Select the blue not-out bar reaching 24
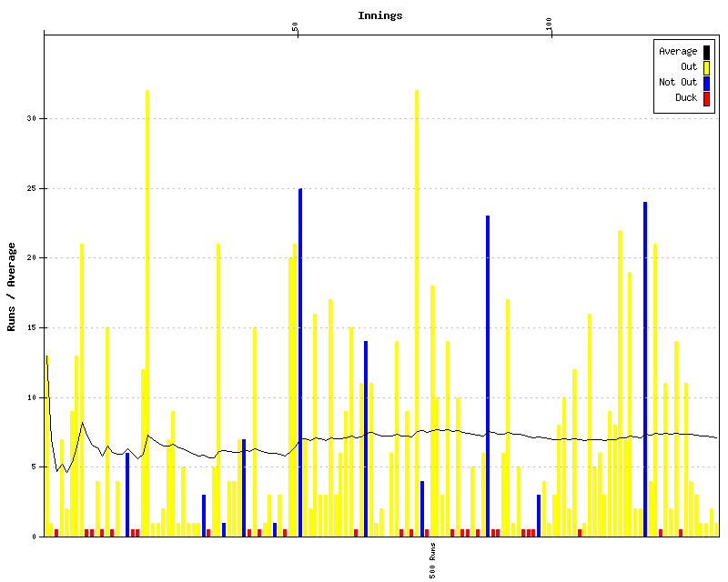This screenshot has height=582, width=728. click(645, 368)
